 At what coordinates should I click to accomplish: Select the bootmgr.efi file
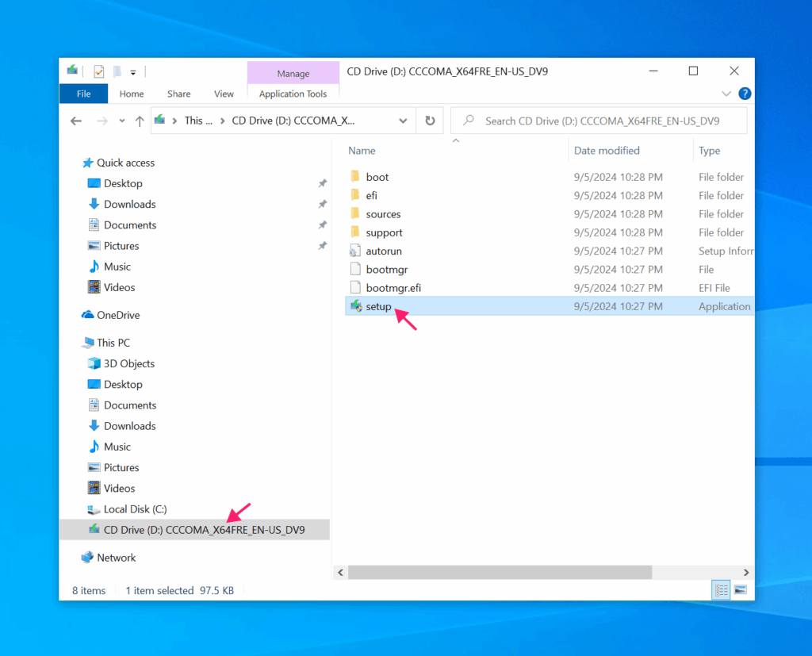pos(393,288)
